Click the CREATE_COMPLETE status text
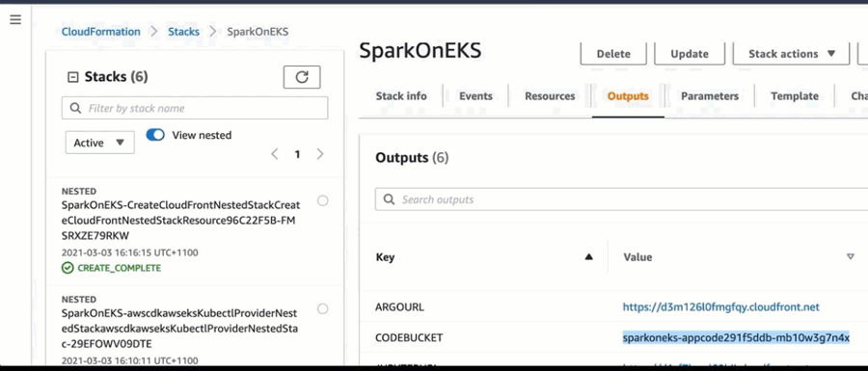868x371 pixels. (119, 268)
